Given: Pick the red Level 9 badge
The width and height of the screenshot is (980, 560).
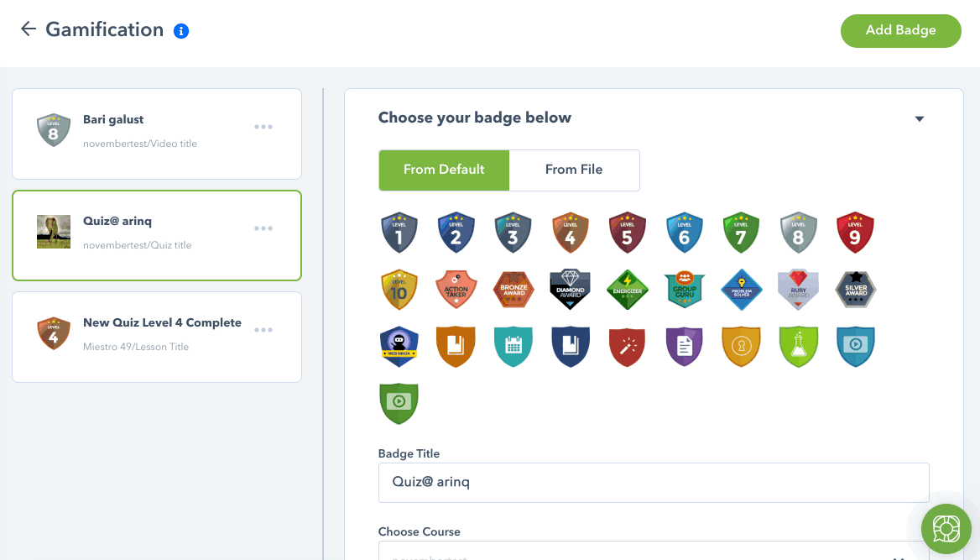Looking at the screenshot, I should (x=855, y=232).
